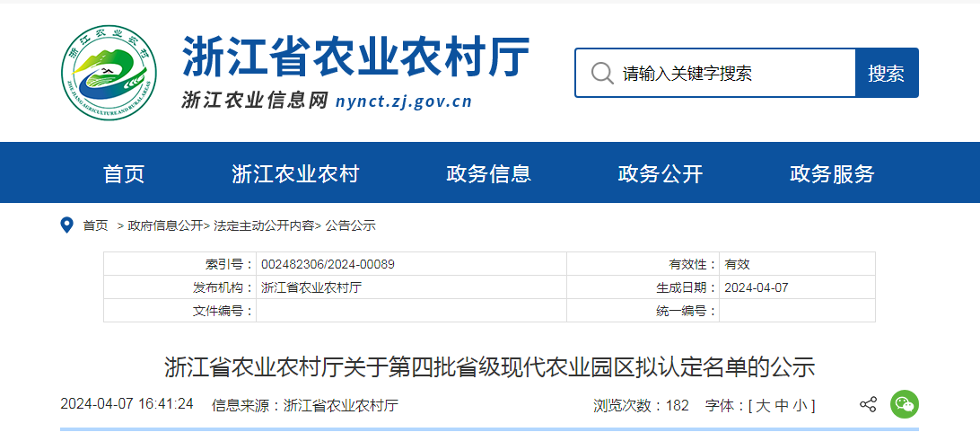Viewport: 980px width, 441px height.
Task: Open the 法定主动公开内容 breadcrumb link
Action: (x=264, y=225)
